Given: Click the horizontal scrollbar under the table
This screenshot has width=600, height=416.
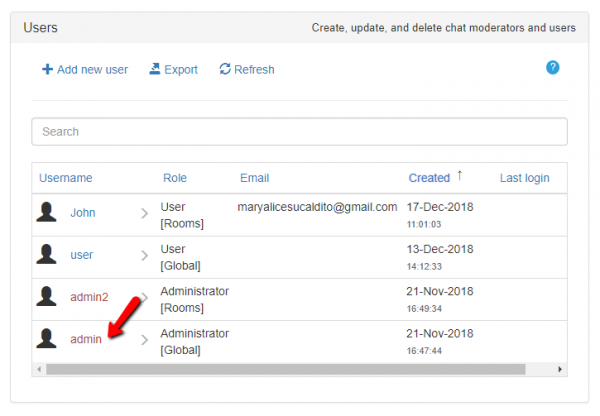Looking at the screenshot, I should (x=285, y=369).
